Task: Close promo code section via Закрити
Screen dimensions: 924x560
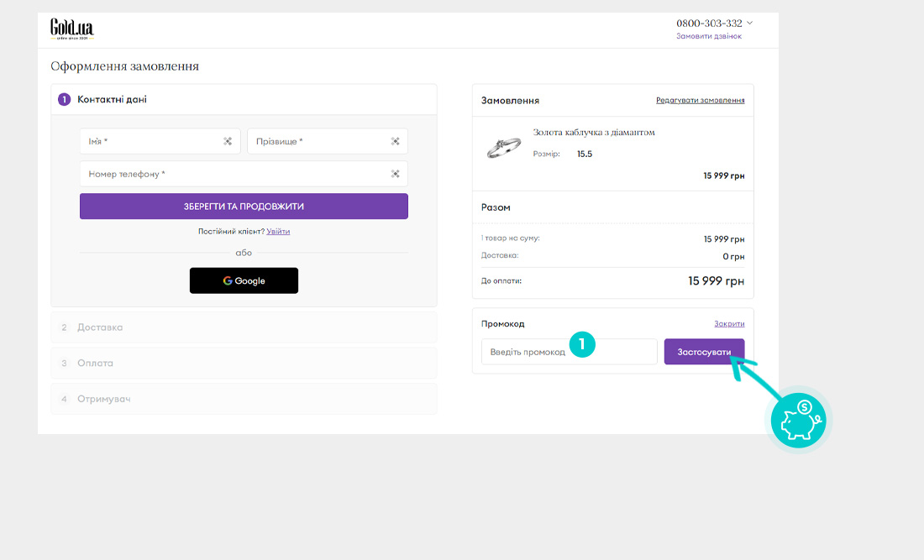Action: pos(728,324)
